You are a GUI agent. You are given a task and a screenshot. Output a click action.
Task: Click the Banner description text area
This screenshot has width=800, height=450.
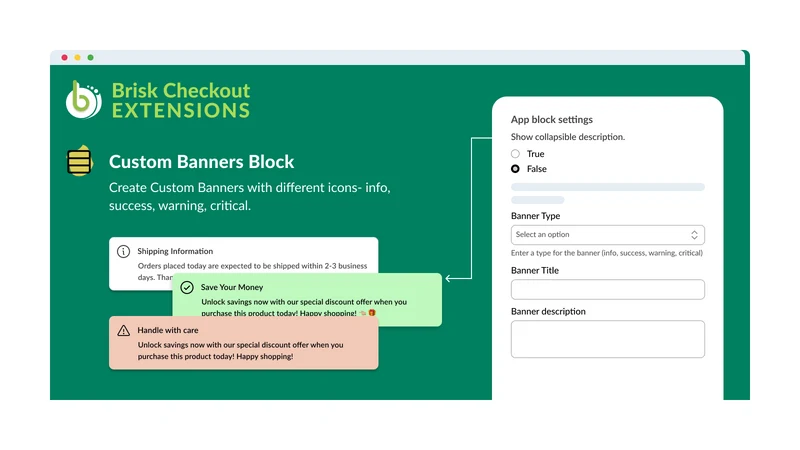point(608,339)
